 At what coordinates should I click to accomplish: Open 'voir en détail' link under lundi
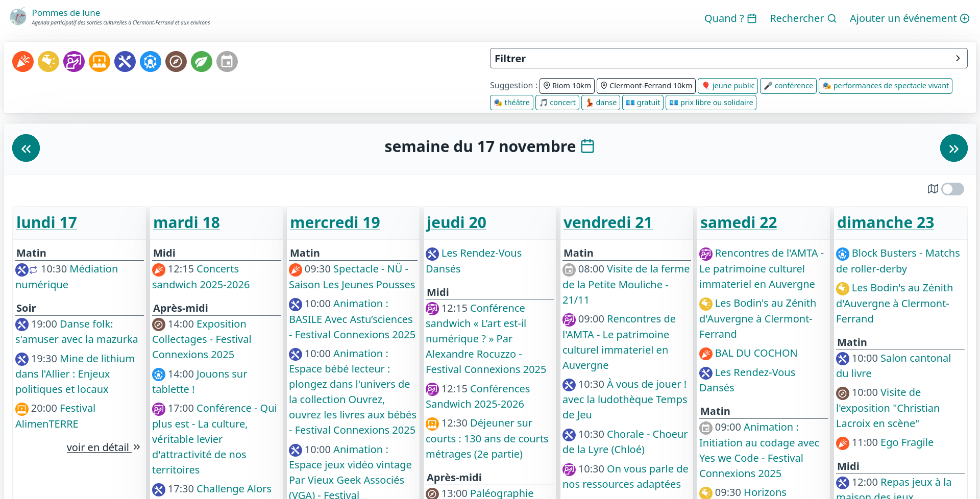click(x=103, y=447)
